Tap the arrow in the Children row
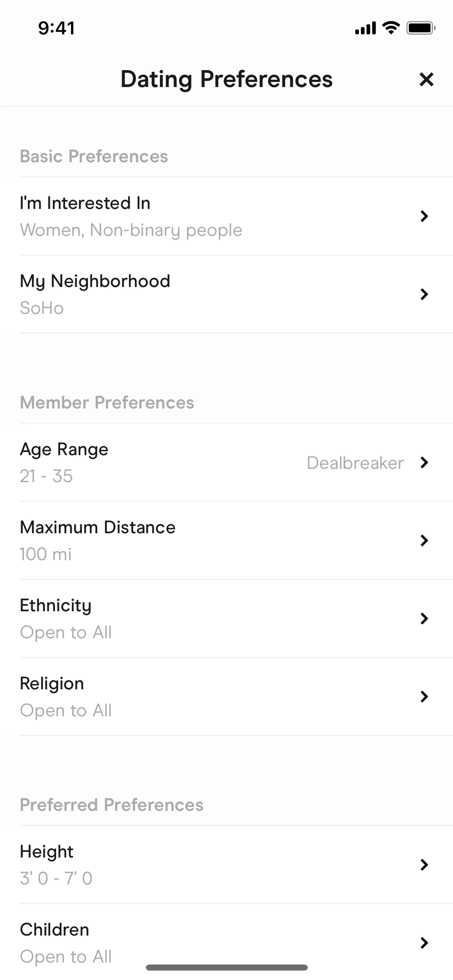 coord(424,942)
